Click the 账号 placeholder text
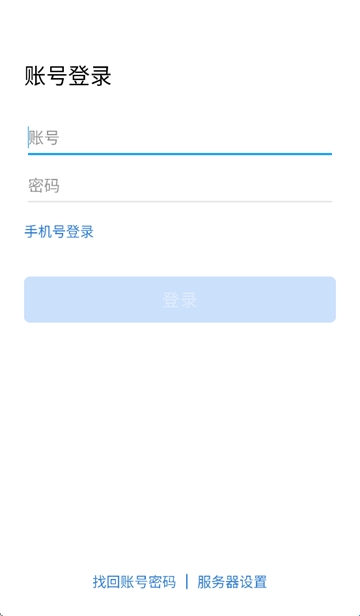This screenshot has height=616, width=360. 44,139
